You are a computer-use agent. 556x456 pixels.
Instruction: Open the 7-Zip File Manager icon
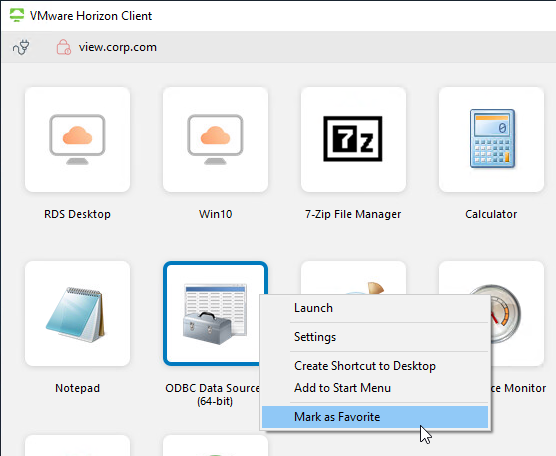[x=353, y=139]
